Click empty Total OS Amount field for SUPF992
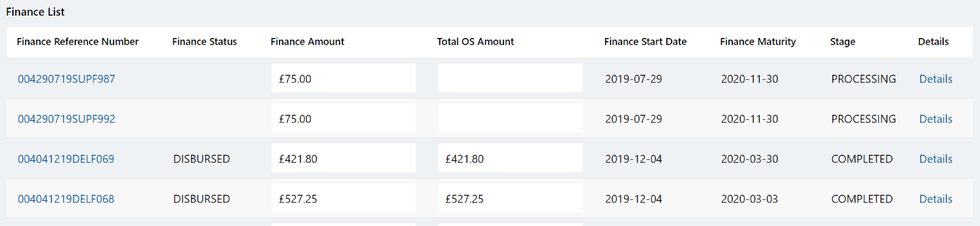The width and height of the screenshot is (980, 226). coord(510,118)
